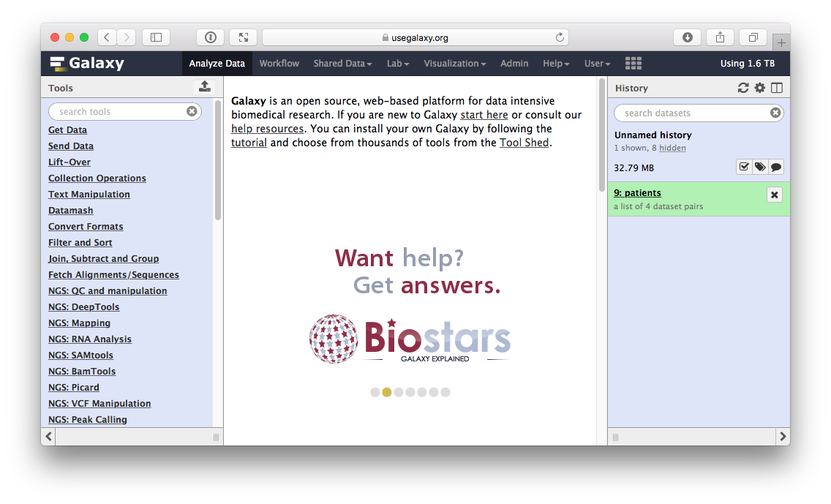Expand the Send Data tool section
This screenshot has width=831, height=504.
(x=70, y=146)
